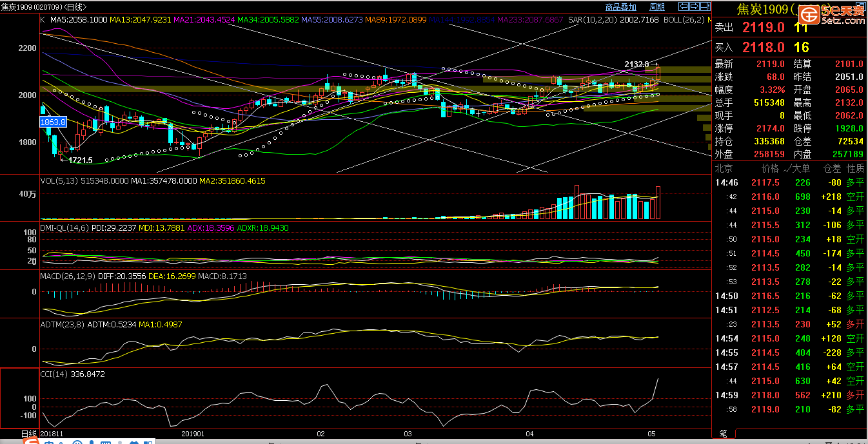
Task: Select the MA13:2047.9231 indicator label
Action: [141, 20]
